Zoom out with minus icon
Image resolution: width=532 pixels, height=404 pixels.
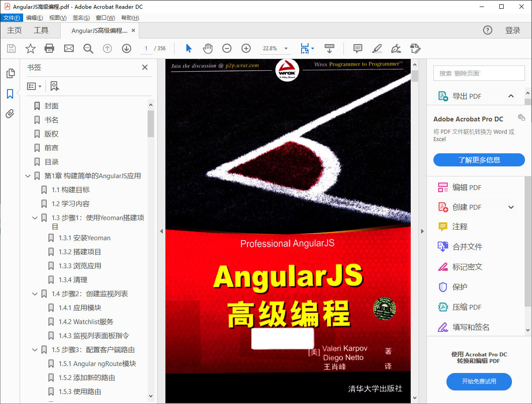click(x=227, y=48)
